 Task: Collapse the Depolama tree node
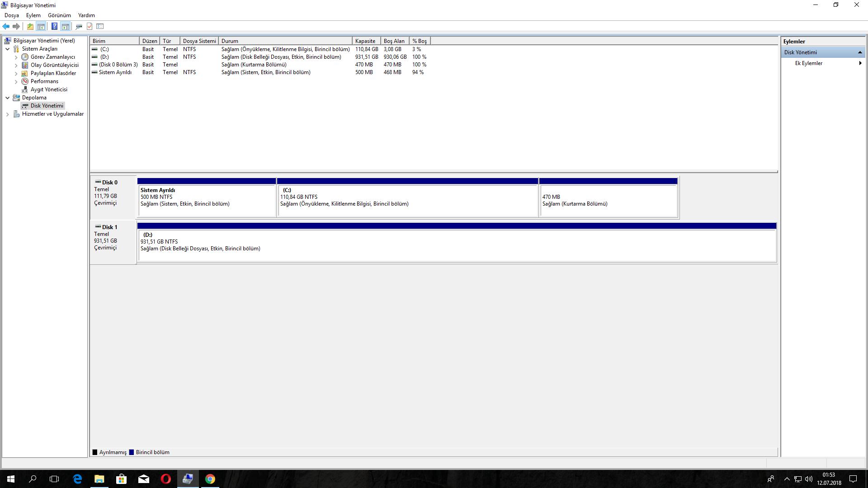tap(7, 98)
